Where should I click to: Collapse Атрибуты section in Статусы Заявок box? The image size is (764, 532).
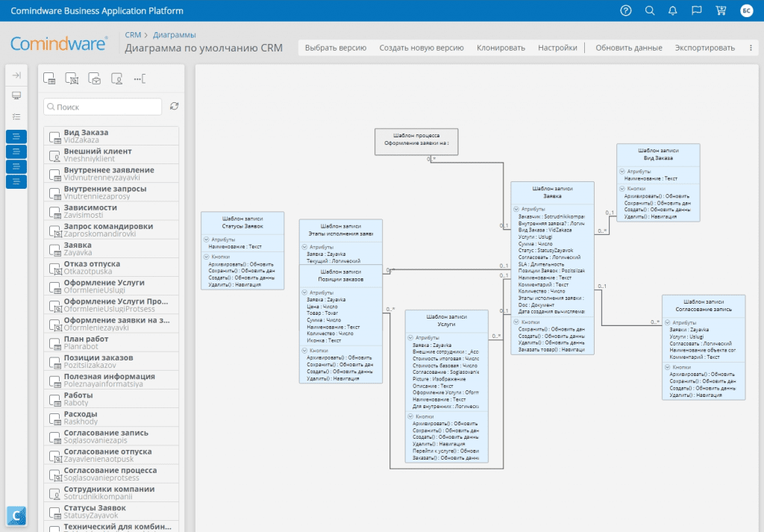pyautogui.click(x=206, y=240)
